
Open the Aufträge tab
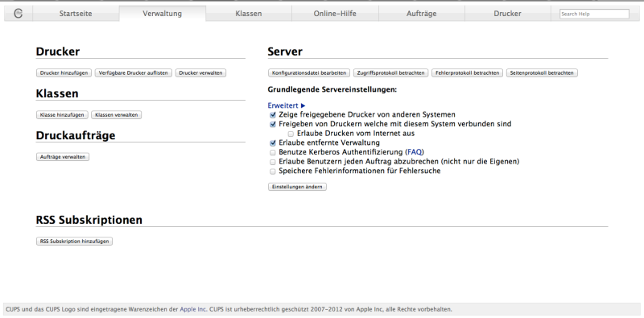421,14
